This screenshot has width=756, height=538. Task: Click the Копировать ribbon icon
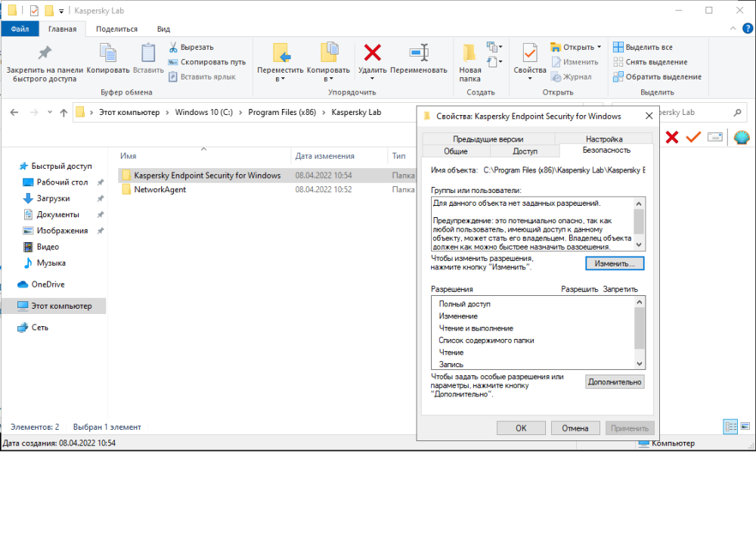coord(108,58)
